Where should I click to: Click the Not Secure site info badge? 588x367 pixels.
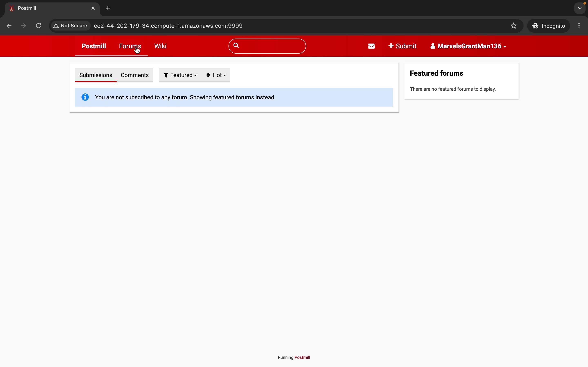[70, 26]
